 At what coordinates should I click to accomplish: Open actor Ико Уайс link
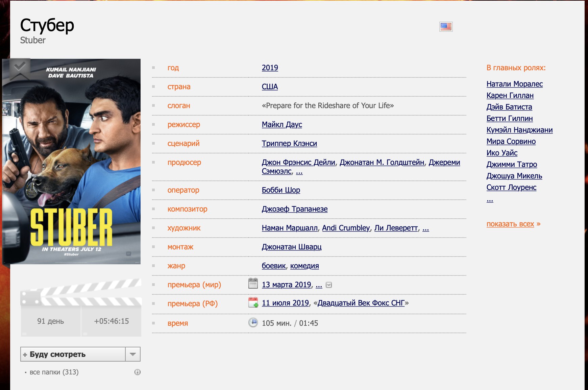pos(502,153)
